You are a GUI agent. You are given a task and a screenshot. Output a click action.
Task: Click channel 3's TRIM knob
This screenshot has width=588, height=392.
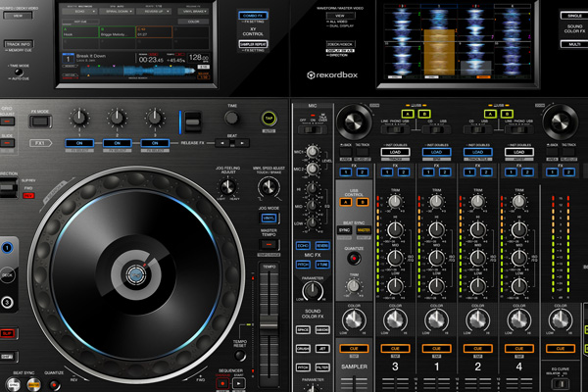395,202
